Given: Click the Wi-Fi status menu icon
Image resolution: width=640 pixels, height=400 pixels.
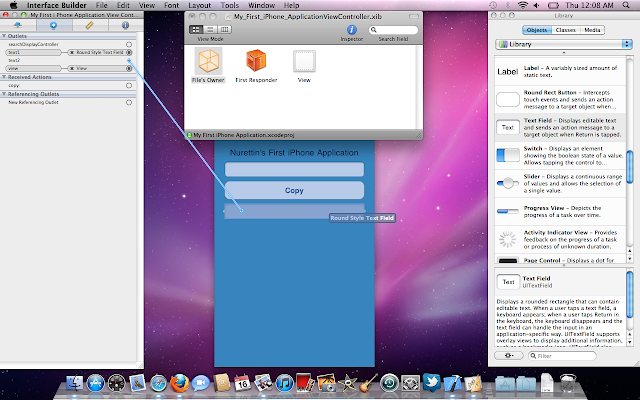Looking at the screenshot, I should click(522, 5).
